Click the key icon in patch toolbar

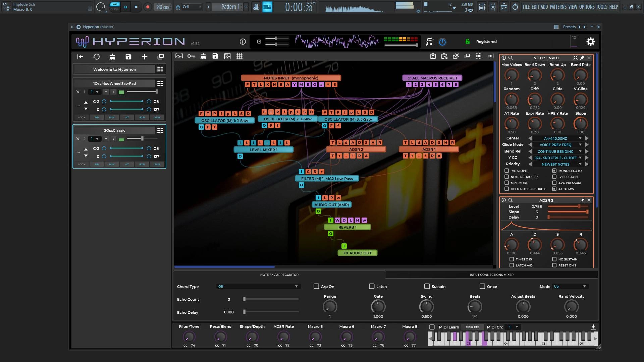(x=191, y=56)
